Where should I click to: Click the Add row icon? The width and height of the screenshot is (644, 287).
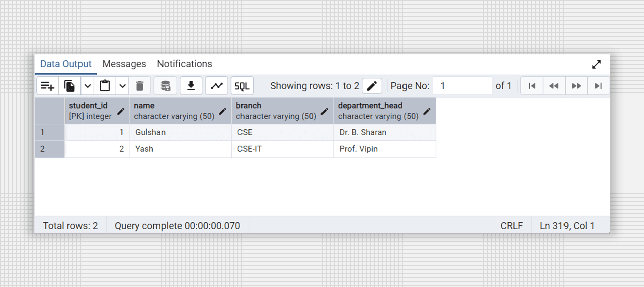[x=48, y=86]
